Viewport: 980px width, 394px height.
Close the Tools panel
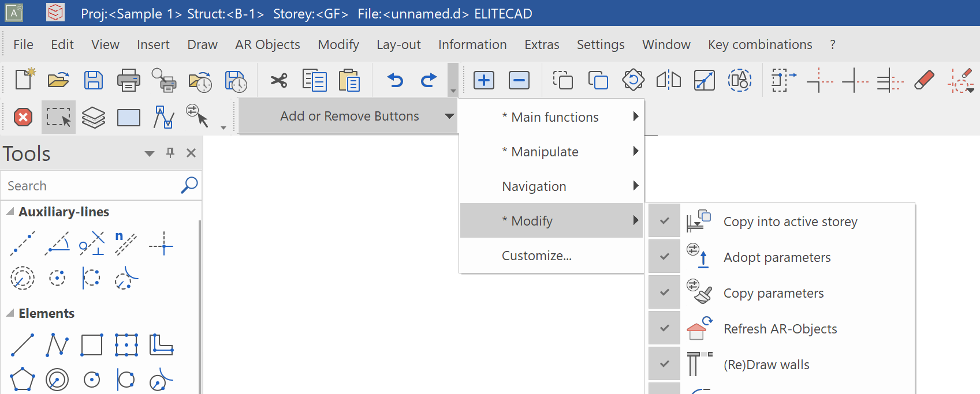coord(191,153)
